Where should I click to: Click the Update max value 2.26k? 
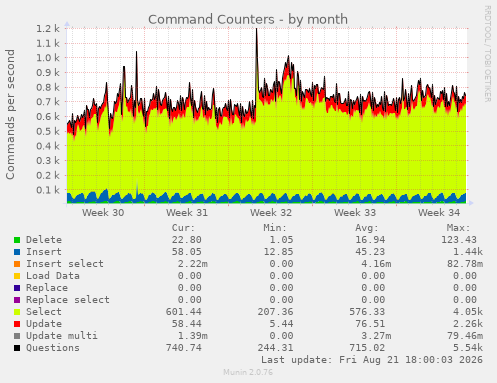point(468,324)
